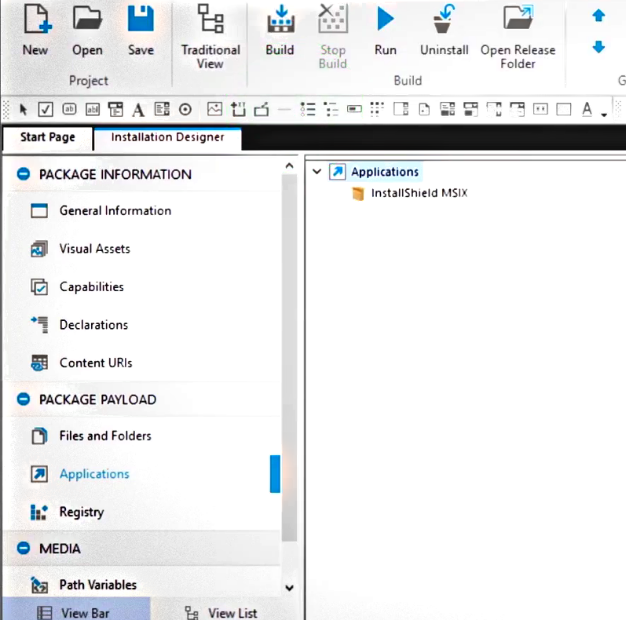Click the blue down arrow in ribbon
Viewport: 626px width, 620px height.
(598, 47)
